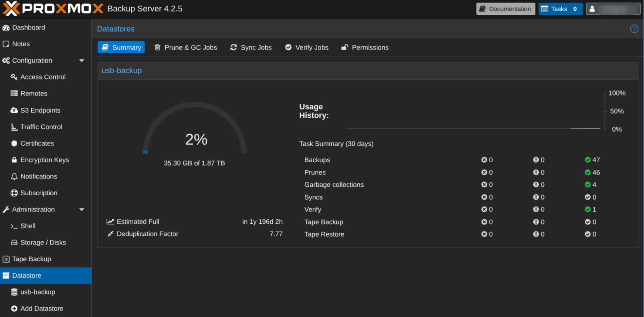Click the Remotes server icon
The image size is (644, 317).
[x=14, y=94]
